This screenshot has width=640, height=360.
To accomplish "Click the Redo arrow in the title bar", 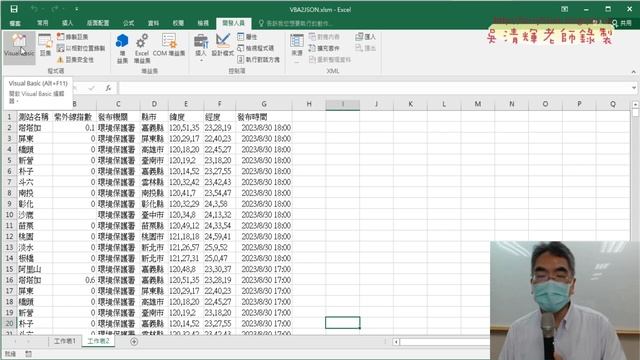I will point(55,9).
